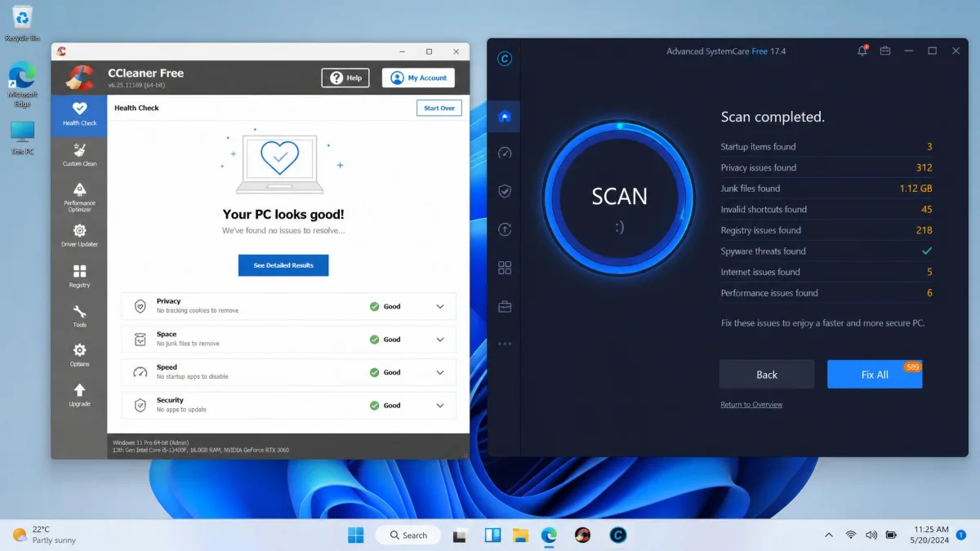Click Return to Overview link
Screen dimensions: 980x551
coord(751,405)
